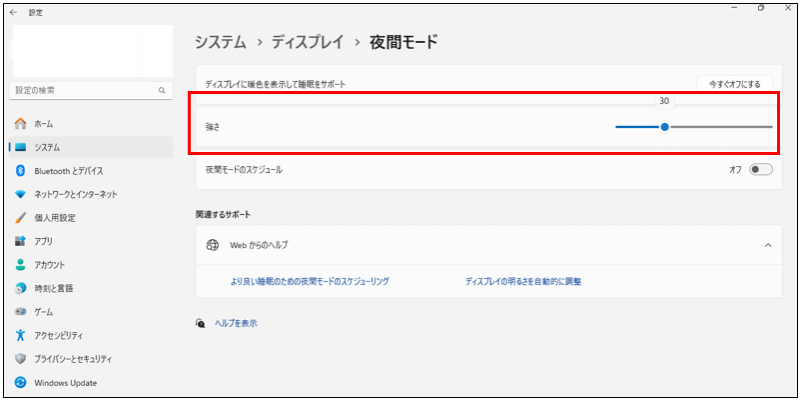Open the ホーム settings page
Image resolution: width=800 pixels, height=400 pixels.
(x=91, y=124)
